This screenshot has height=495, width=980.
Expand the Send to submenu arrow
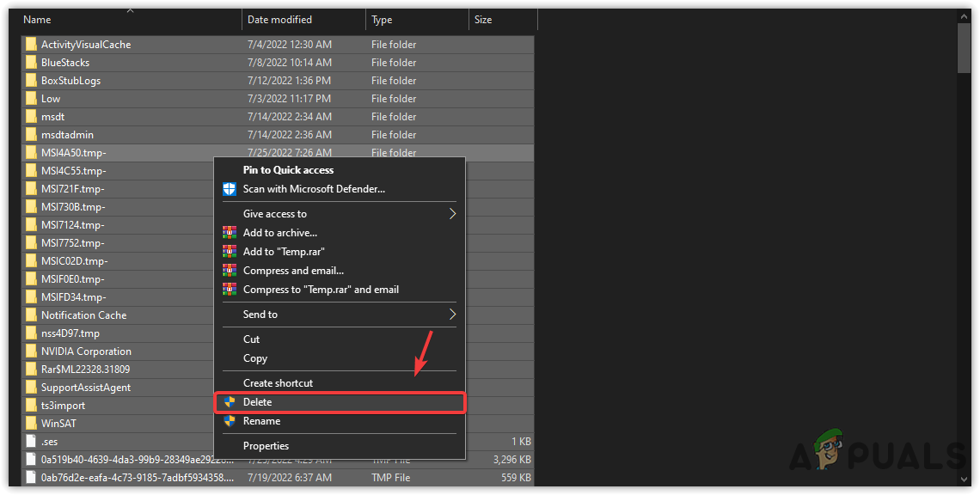click(x=452, y=315)
